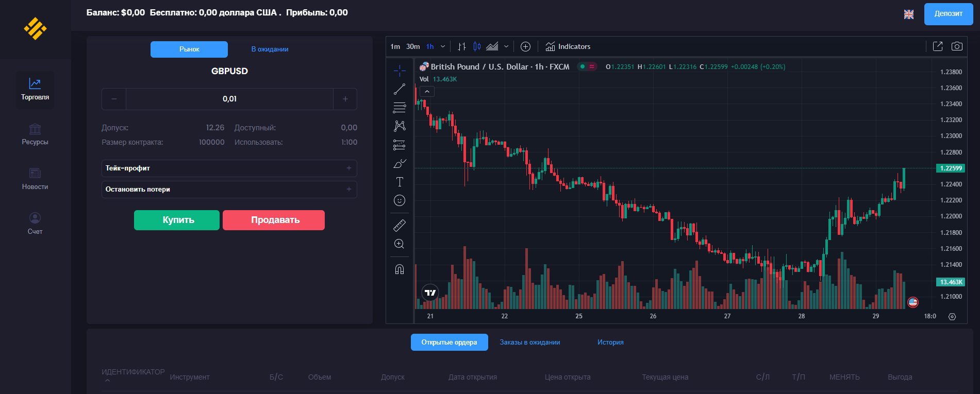Select the brush drawing tool

tap(400, 163)
